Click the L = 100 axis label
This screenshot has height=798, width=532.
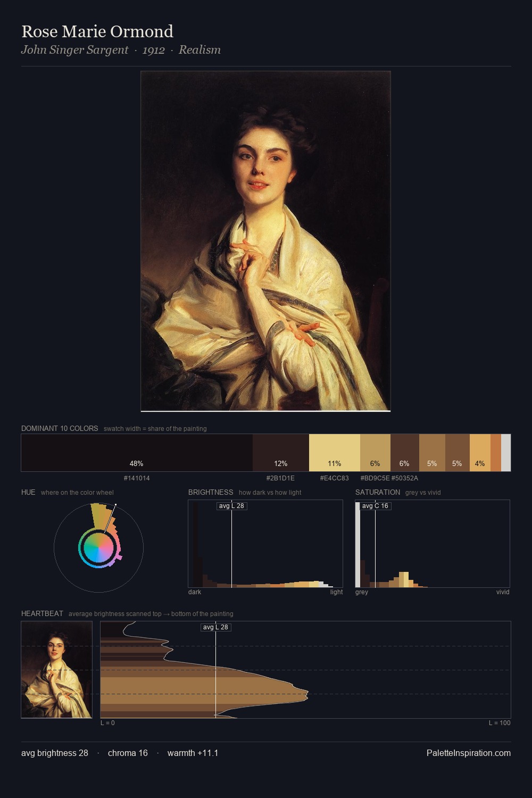click(x=500, y=723)
